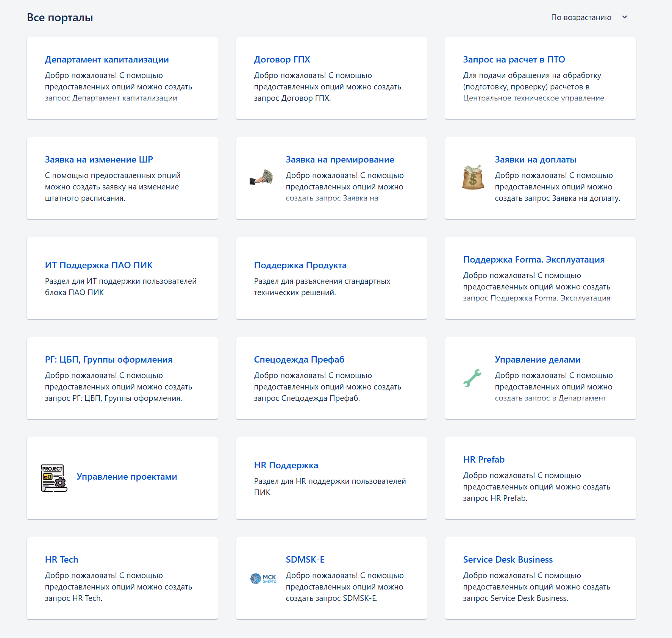Click text 'создать запрос SDMSK-E.'
The width and height of the screenshot is (672, 638).
[x=332, y=598]
